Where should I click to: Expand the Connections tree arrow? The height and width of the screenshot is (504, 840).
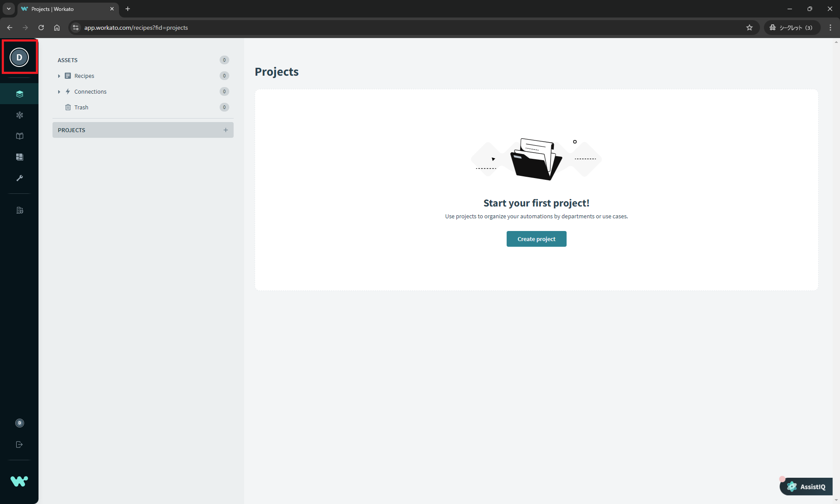tap(59, 92)
